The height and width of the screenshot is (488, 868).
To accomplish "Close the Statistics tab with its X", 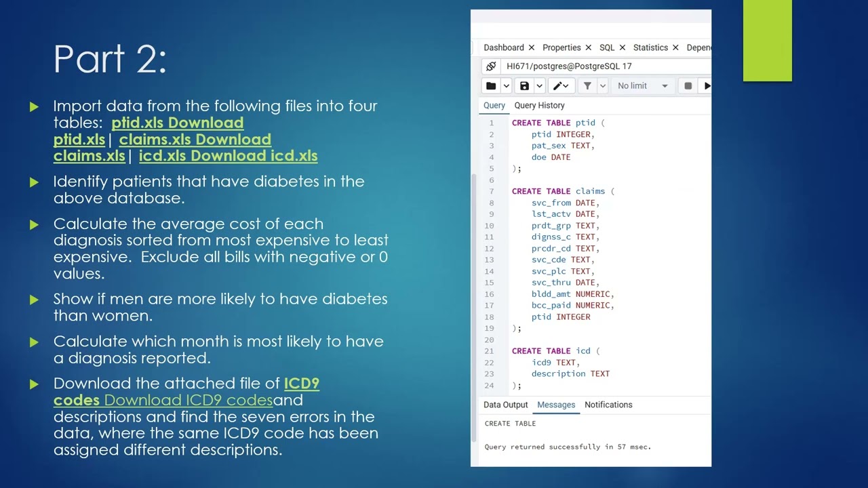I will (x=675, y=47).
